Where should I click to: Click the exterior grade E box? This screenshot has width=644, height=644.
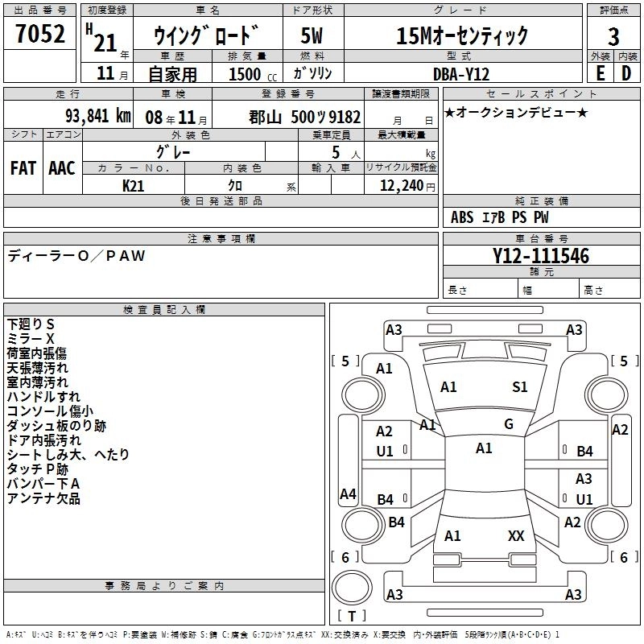click(x=600, y=72)
